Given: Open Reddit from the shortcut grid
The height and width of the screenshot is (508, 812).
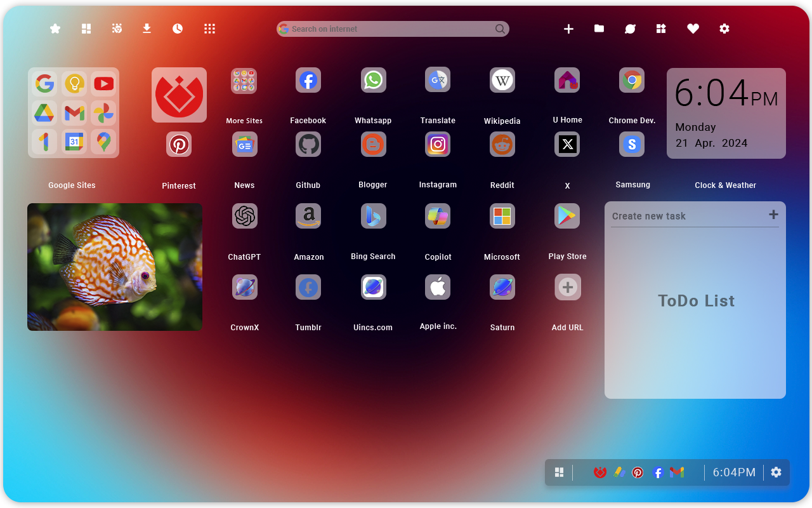Looking at the screenshot, I should 502,144.
